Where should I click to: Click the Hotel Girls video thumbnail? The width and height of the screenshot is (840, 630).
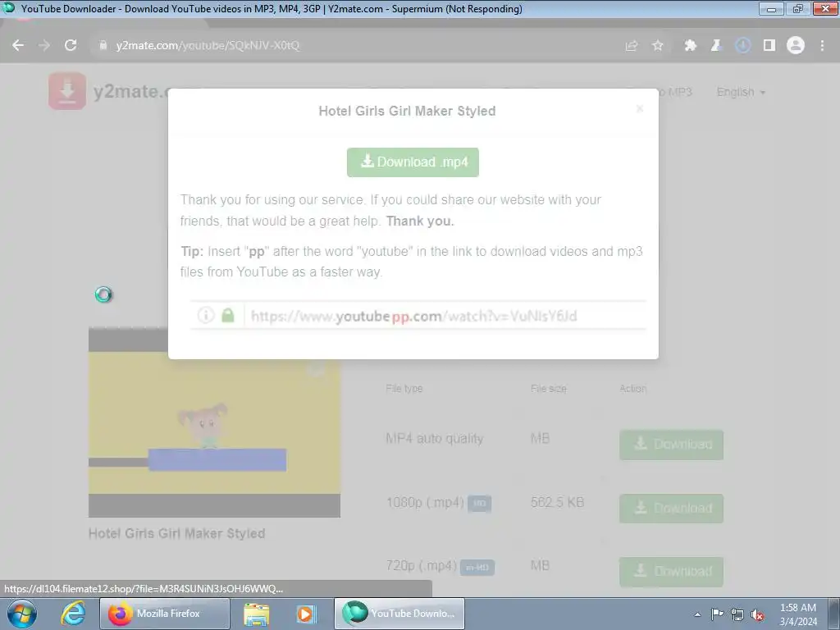(214, 422)
